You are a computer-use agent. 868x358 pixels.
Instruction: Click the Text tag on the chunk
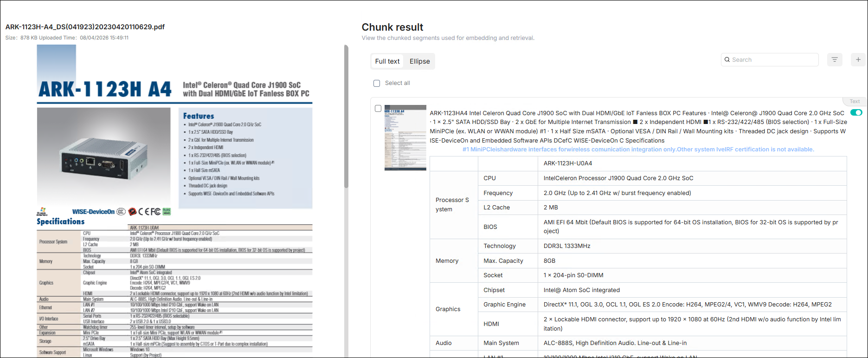(x=855, y=101)
